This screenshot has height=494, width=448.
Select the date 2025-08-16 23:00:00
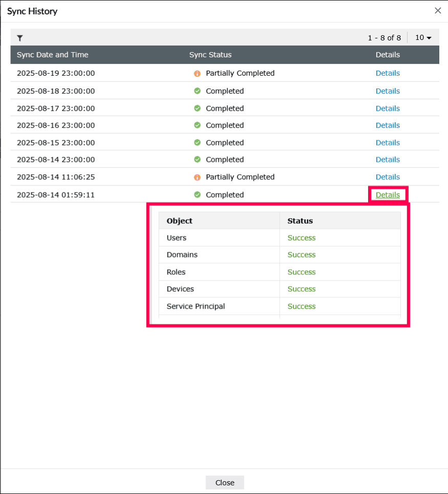point(56,125)
